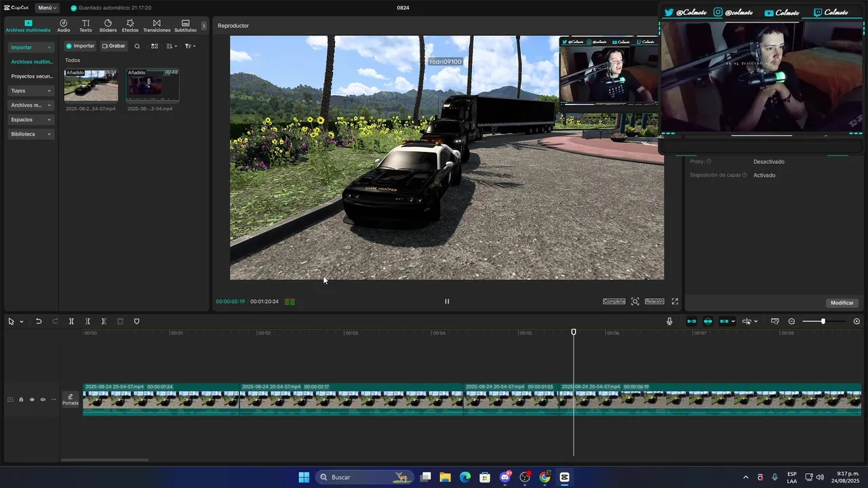Click the zoom out timeline magnifier
This screenshot has height=488, width=868.
791,321
